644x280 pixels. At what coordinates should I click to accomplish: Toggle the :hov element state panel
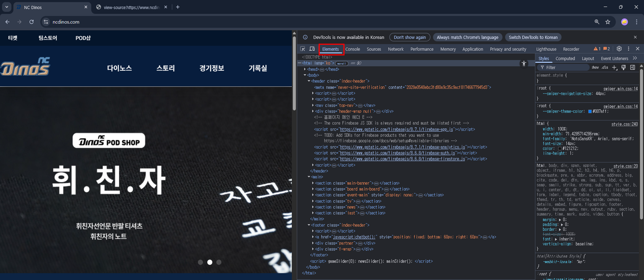(x=595, y=67)
